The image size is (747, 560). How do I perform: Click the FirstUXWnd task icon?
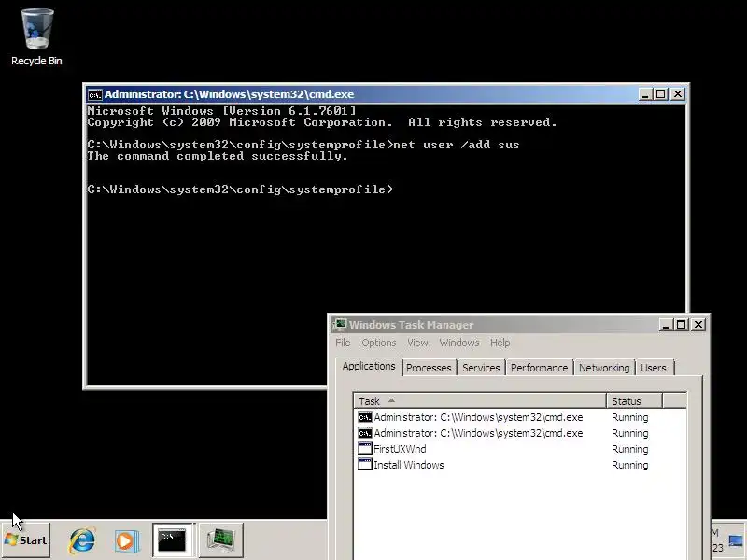(x=365, y=449)
